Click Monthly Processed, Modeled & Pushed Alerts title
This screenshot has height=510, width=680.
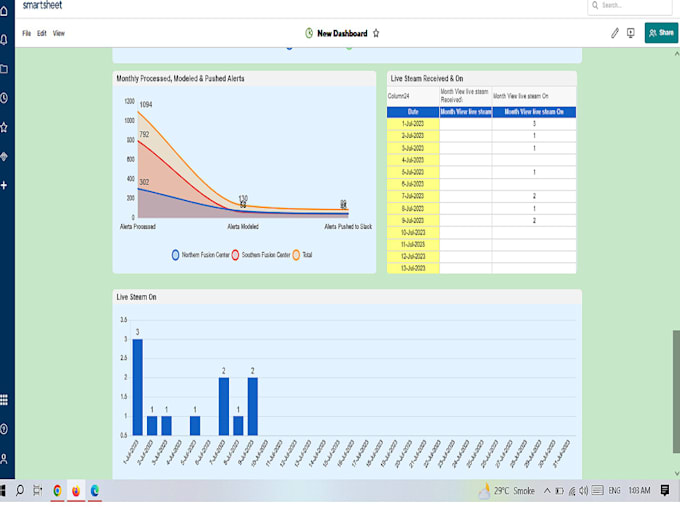(180, 78)
